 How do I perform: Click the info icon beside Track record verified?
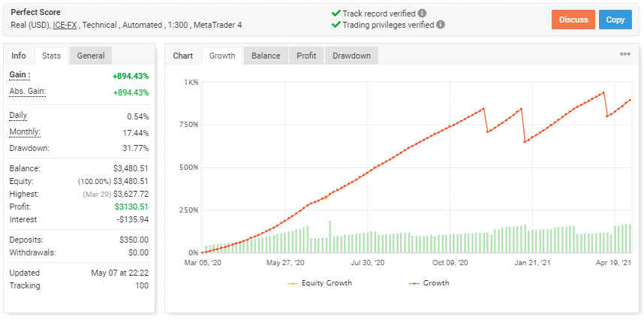[422, 13]
